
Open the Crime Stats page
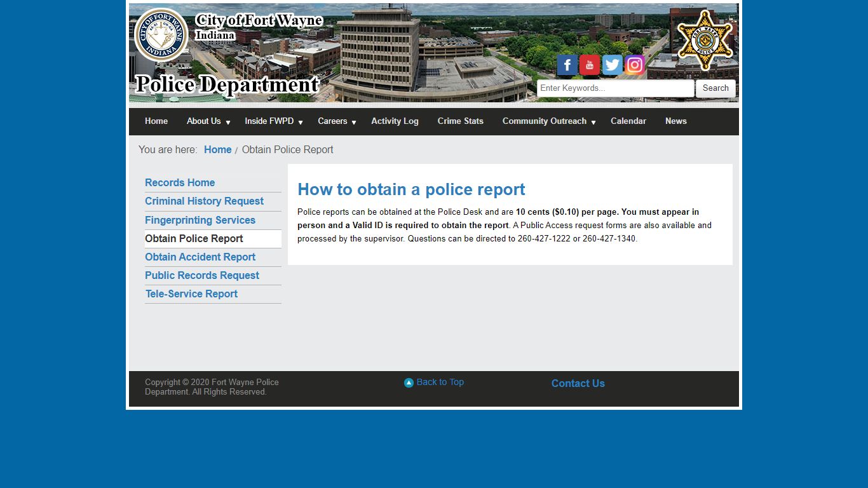coord(461,121)
